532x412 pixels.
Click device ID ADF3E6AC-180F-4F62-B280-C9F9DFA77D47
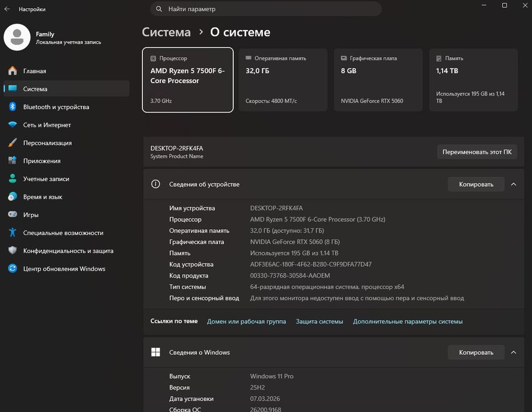311,264
